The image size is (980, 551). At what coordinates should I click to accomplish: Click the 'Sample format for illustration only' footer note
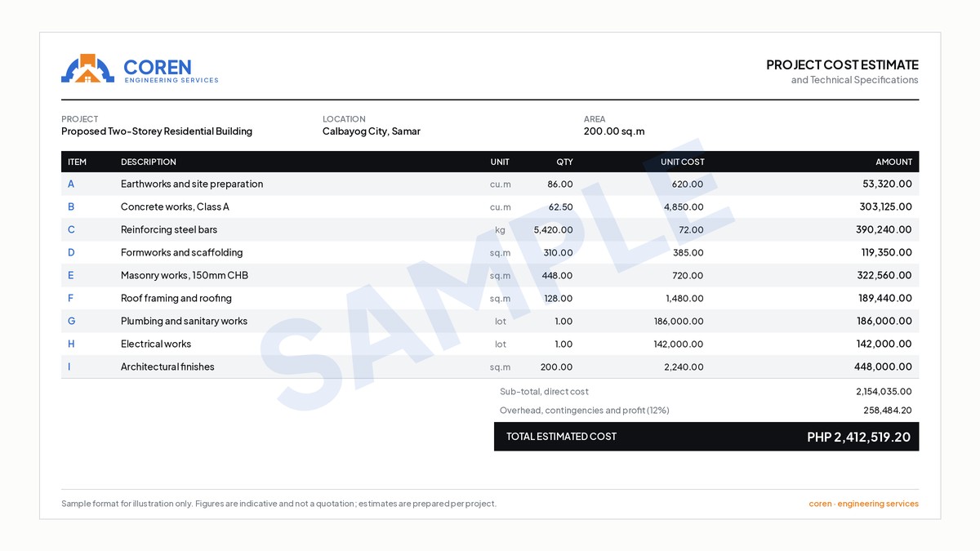click(278, 504)
